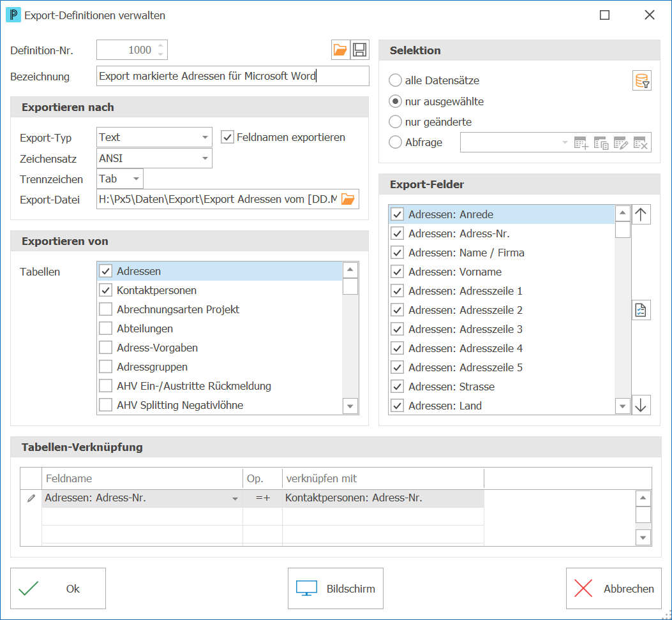Click the Op. column header
The image size is (672, 620).
262,478
